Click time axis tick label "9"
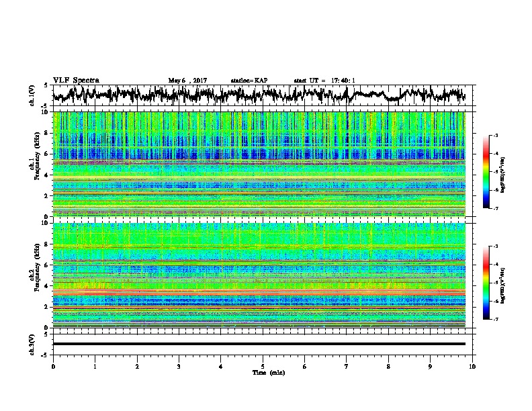This screenshot has height=411, width=532. (x=430, y=366)
